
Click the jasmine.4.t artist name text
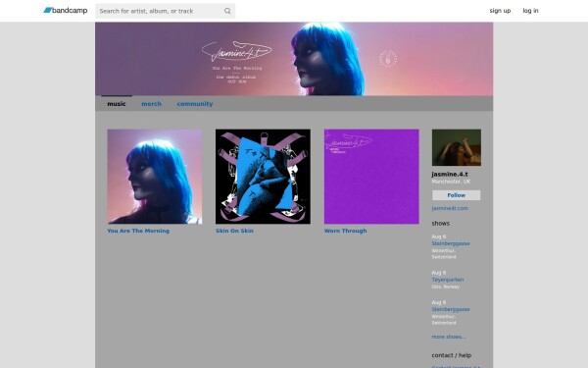[x=450, y=174]
